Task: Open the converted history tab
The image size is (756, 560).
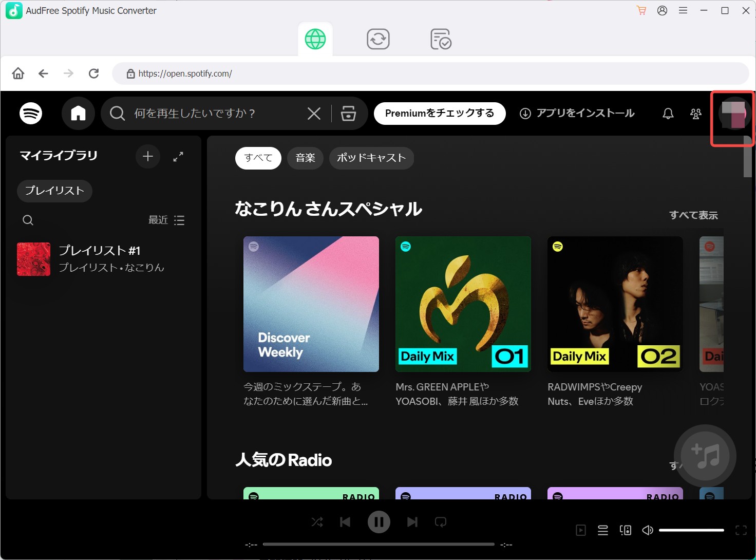Action: [441, 39]
